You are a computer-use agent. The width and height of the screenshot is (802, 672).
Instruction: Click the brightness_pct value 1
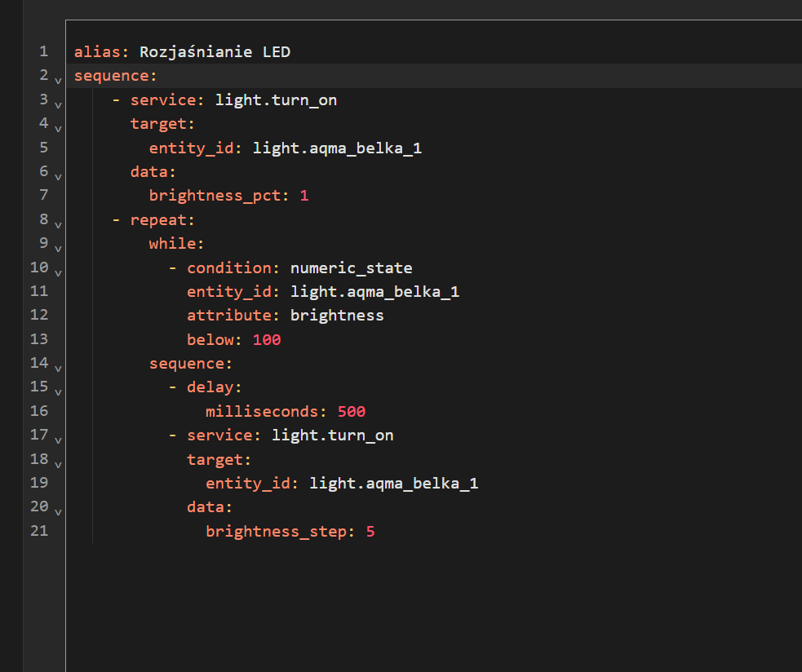304,196
